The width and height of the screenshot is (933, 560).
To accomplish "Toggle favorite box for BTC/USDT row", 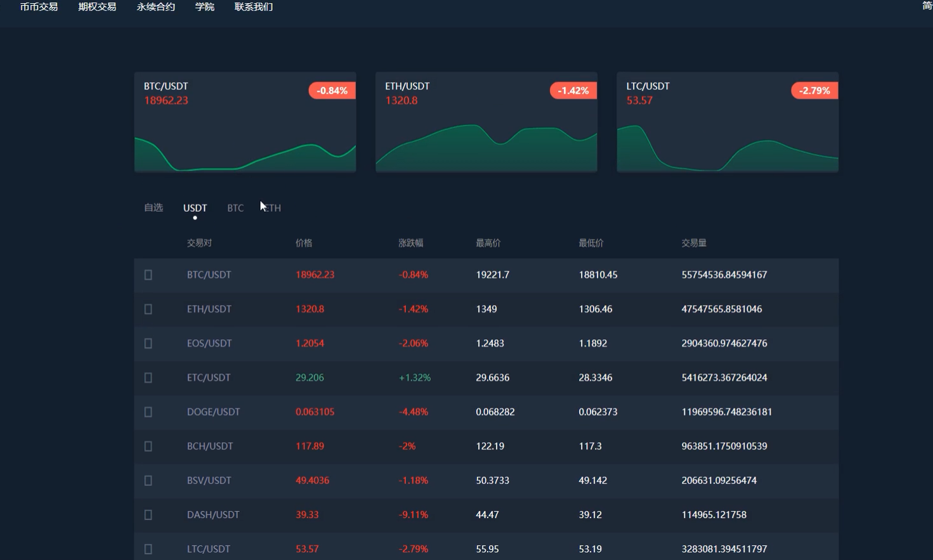I will click(148, 275).
